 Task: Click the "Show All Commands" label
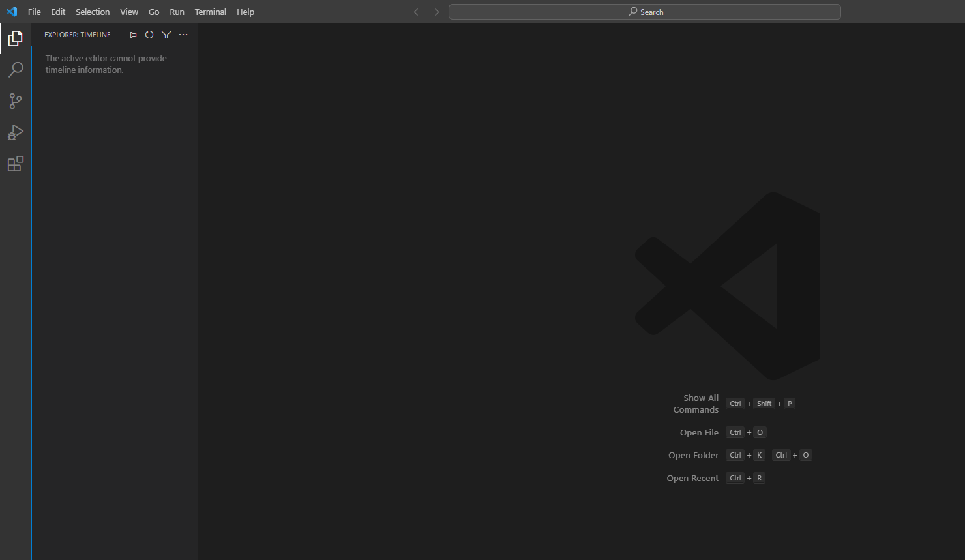(696, 404)
